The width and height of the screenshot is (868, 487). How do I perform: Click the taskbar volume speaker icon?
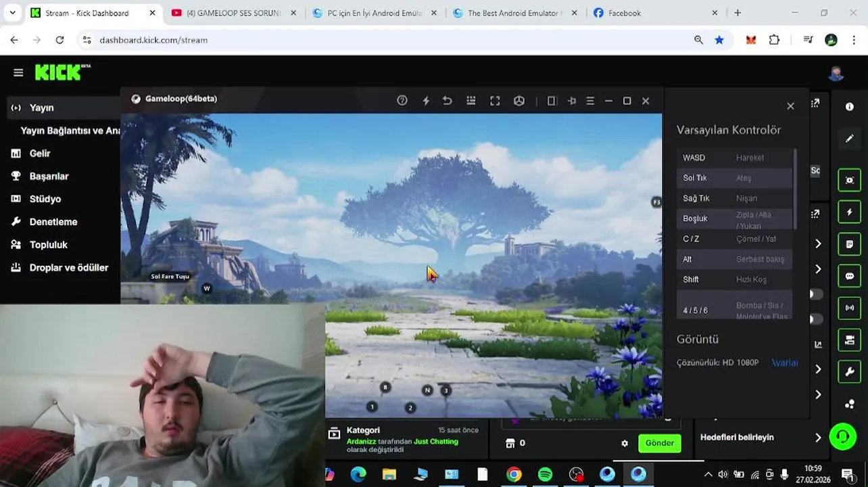(723, 475)
